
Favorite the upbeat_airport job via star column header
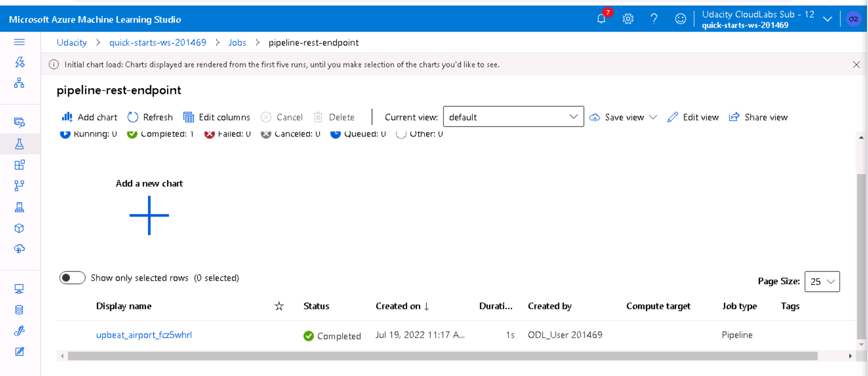[x=279, y=306]
